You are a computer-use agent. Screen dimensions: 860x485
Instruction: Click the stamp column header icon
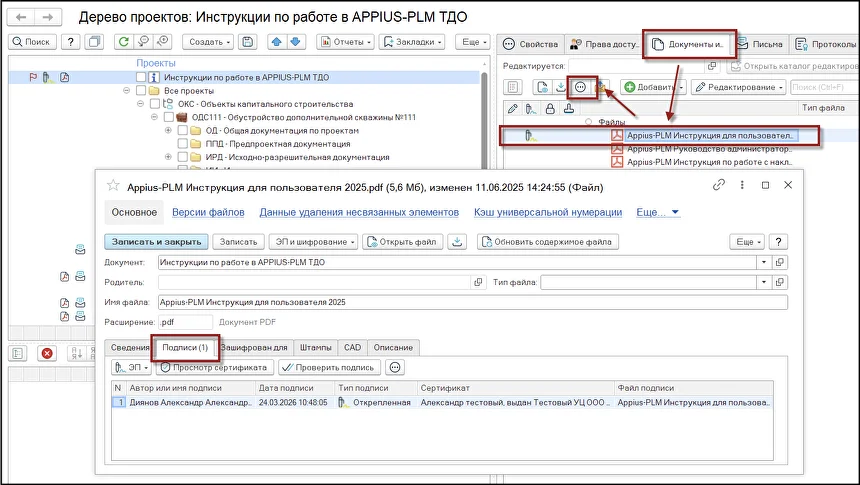(569, 109)
